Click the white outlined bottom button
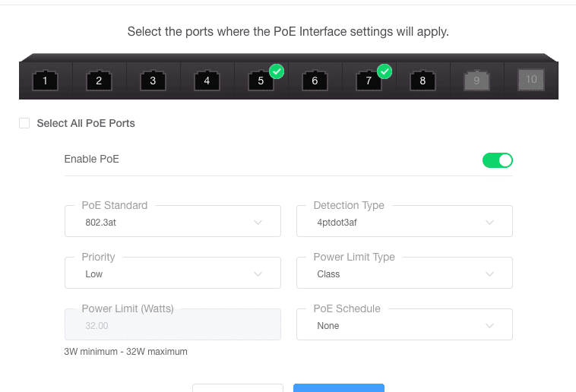 (238, 388)
